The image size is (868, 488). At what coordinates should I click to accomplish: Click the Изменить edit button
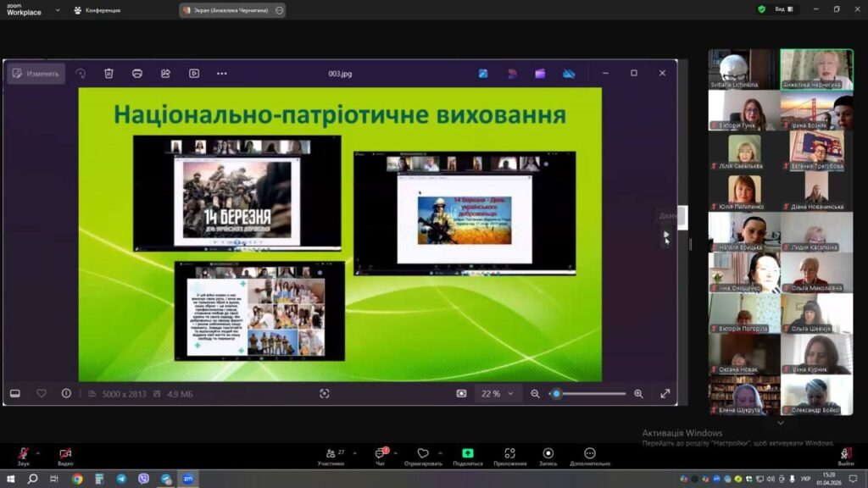point(36,74)
